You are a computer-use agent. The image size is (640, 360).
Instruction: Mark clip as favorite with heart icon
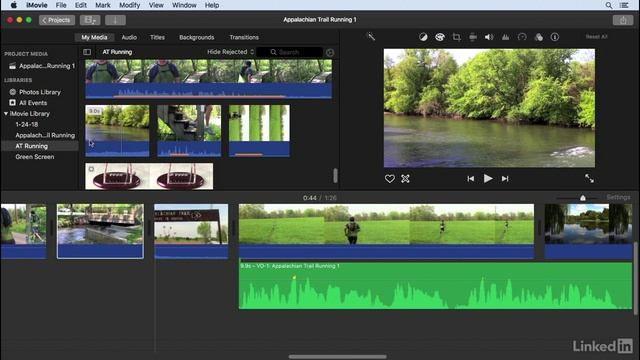coord(389,179)
